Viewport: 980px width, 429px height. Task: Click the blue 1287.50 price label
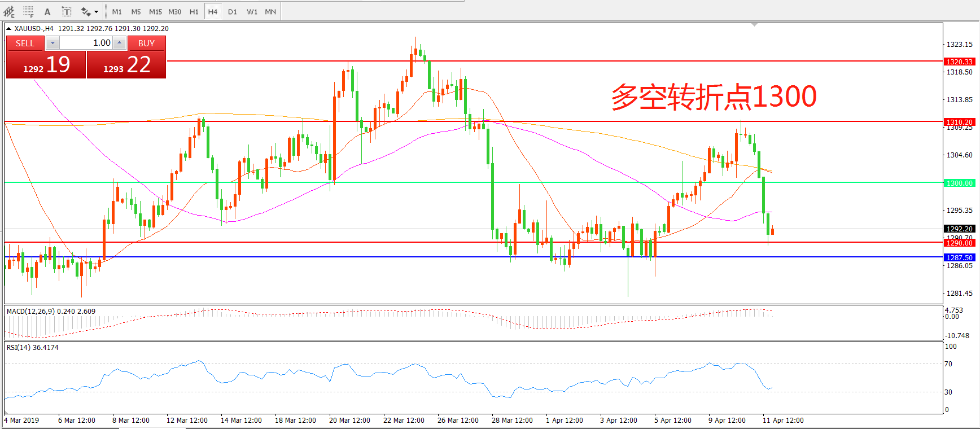[959, 257]
